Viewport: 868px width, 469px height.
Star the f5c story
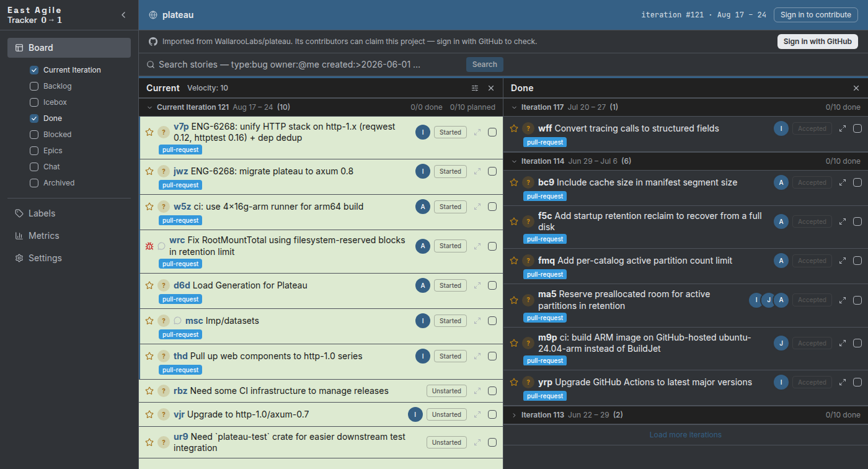(514, 221)
